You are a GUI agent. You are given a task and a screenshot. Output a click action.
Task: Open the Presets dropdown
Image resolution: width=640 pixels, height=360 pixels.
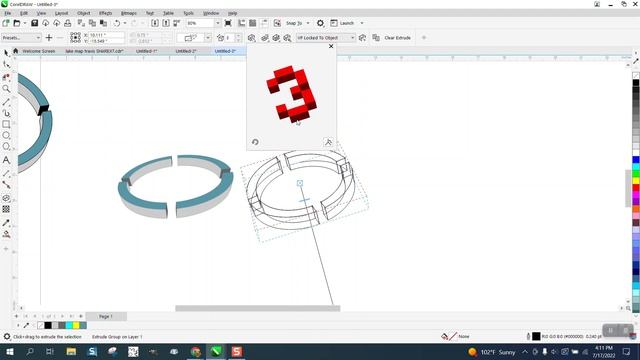click(x=21, y=38)
